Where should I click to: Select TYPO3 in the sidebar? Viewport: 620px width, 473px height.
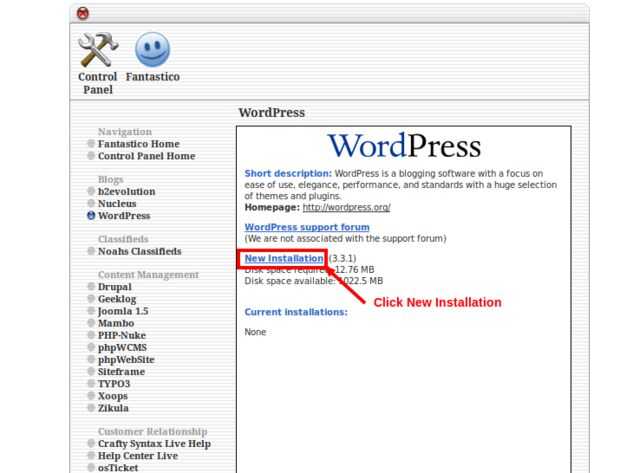(x=114, y=384)
